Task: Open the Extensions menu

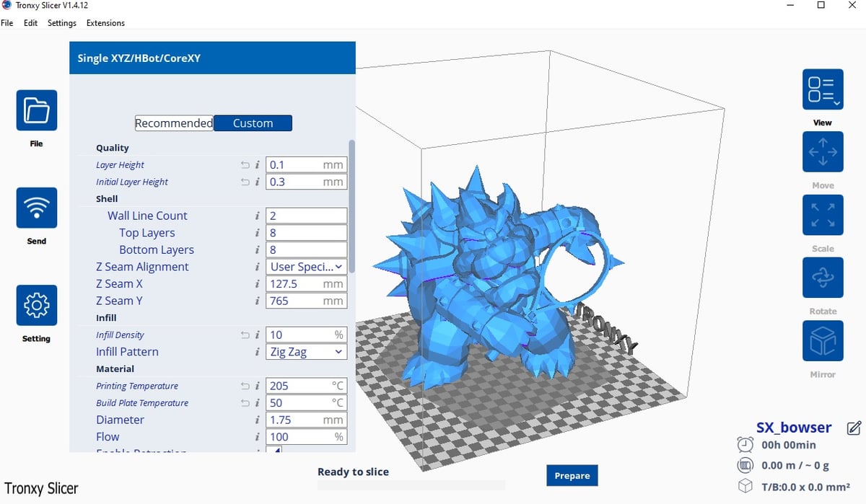Action: 105,23
